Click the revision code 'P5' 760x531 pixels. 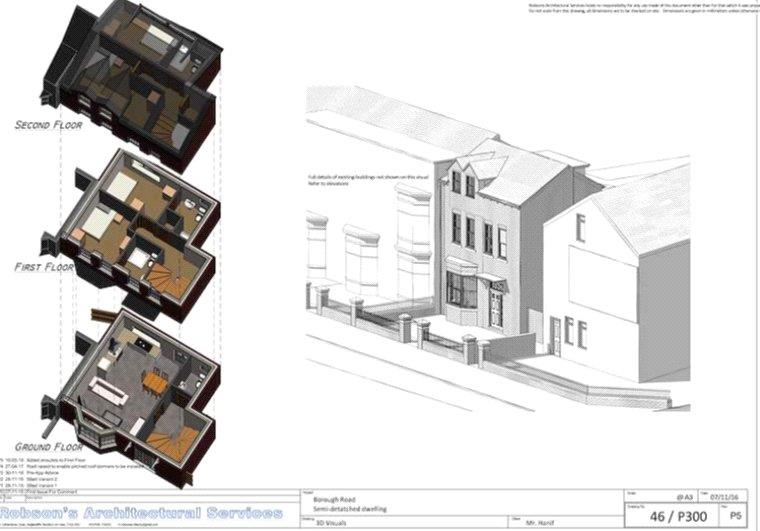pyautogui.click(x=735, y=515)
